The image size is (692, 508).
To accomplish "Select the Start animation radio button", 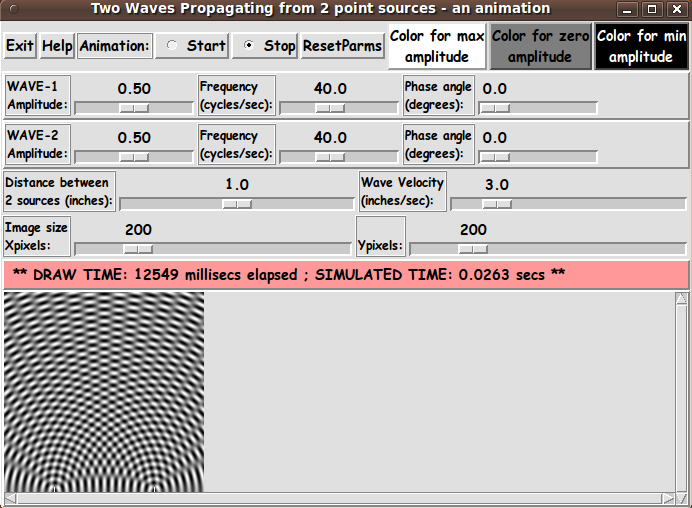I will click(192, 45).
